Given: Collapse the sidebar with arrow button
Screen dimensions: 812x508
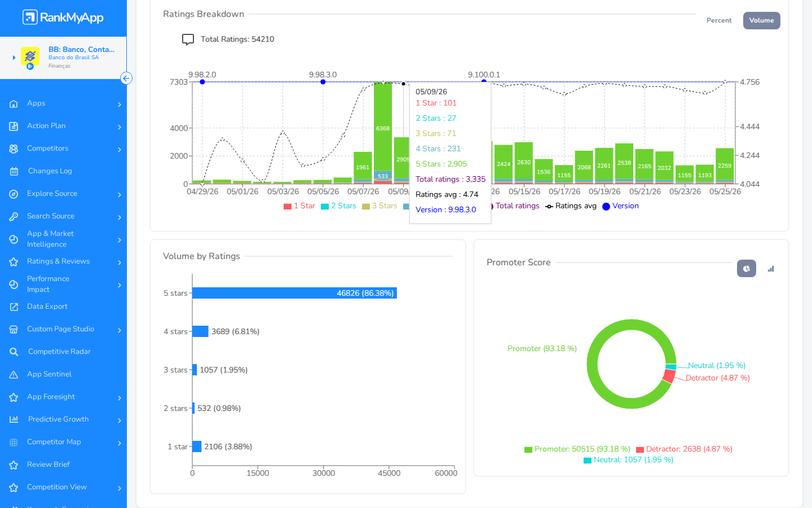Looking at the screenshot, I should 126,78.
